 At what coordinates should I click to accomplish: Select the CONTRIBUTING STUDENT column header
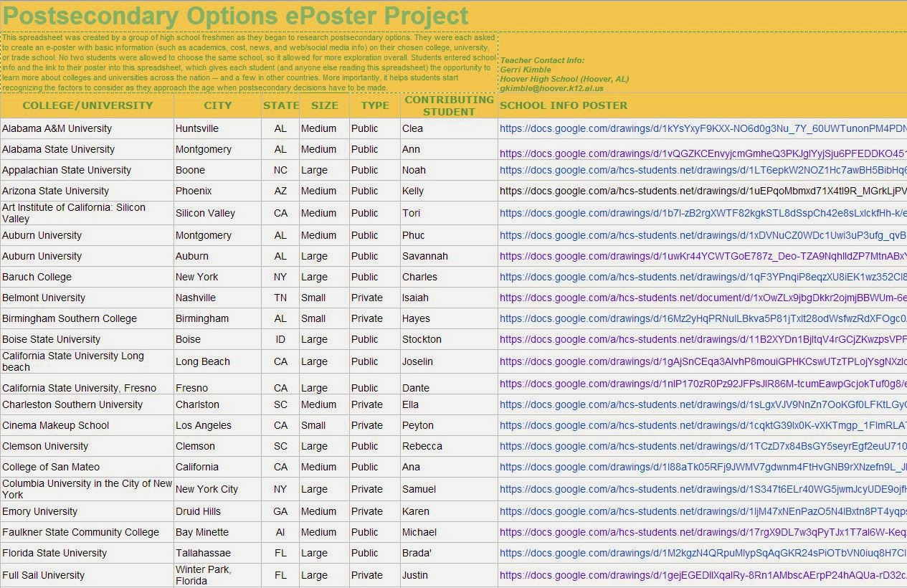coord(449,105)
